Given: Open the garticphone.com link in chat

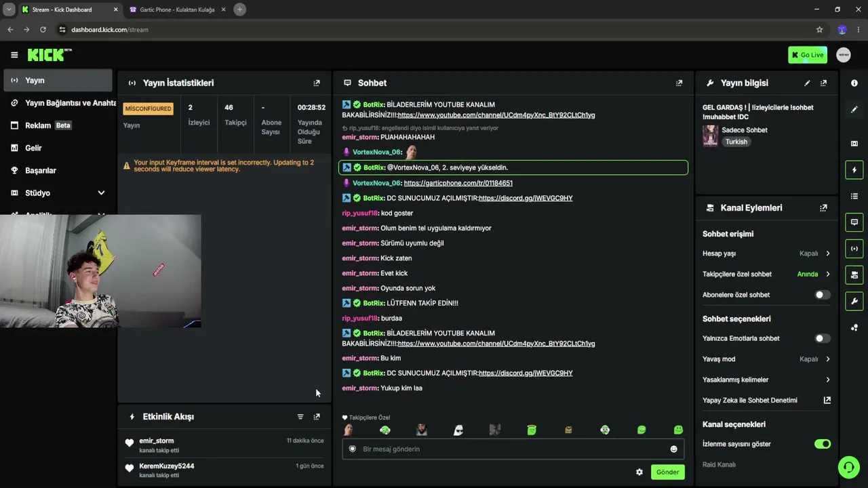Looking at the screenshot, I should click(x=458, y=183).
